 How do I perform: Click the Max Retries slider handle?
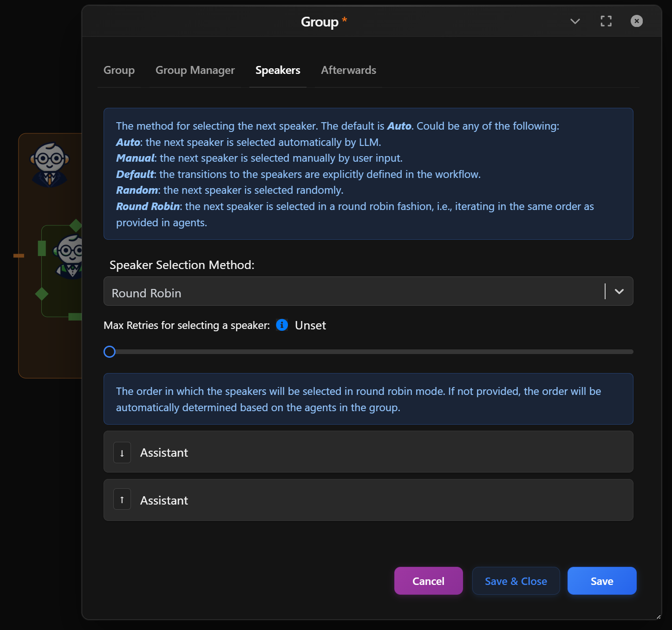point(110,352)
